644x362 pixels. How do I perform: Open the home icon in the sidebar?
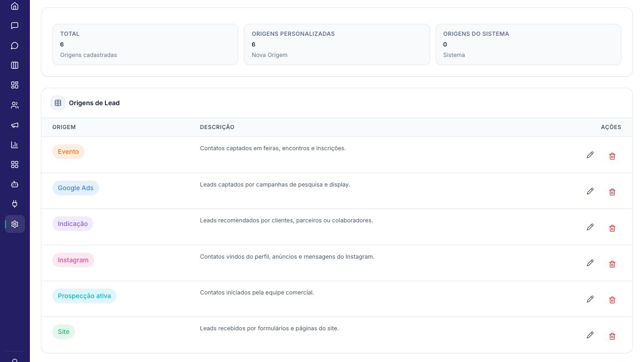click(15, 6)
